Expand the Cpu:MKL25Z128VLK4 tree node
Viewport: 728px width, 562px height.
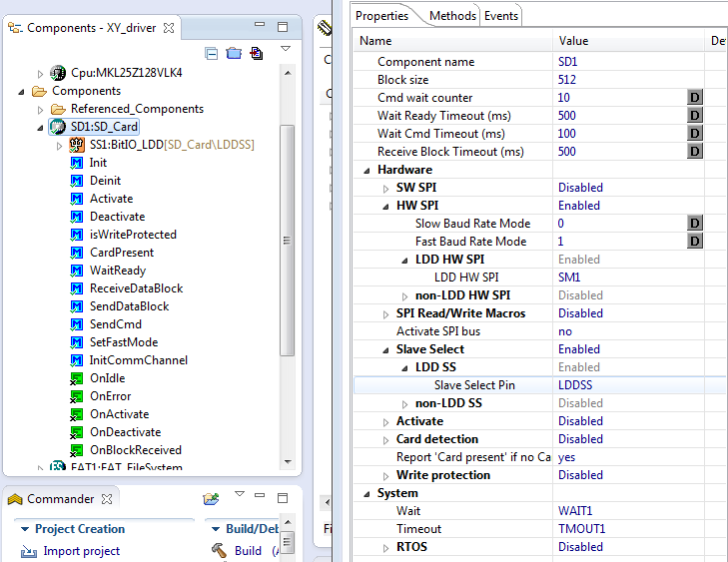(40, 74)
